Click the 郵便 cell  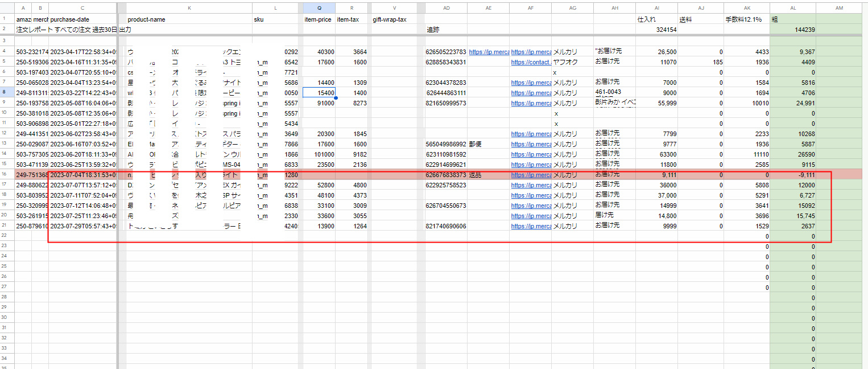point(488,144)
